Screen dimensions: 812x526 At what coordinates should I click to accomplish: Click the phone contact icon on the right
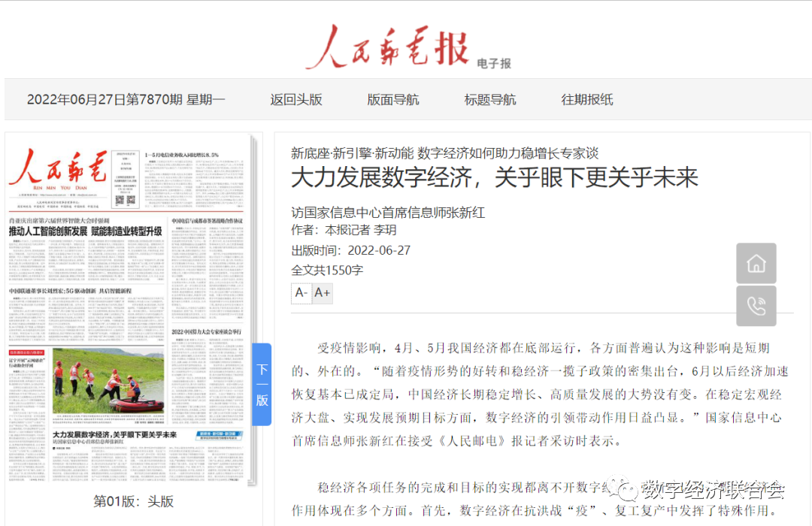[x=756, y=306]
